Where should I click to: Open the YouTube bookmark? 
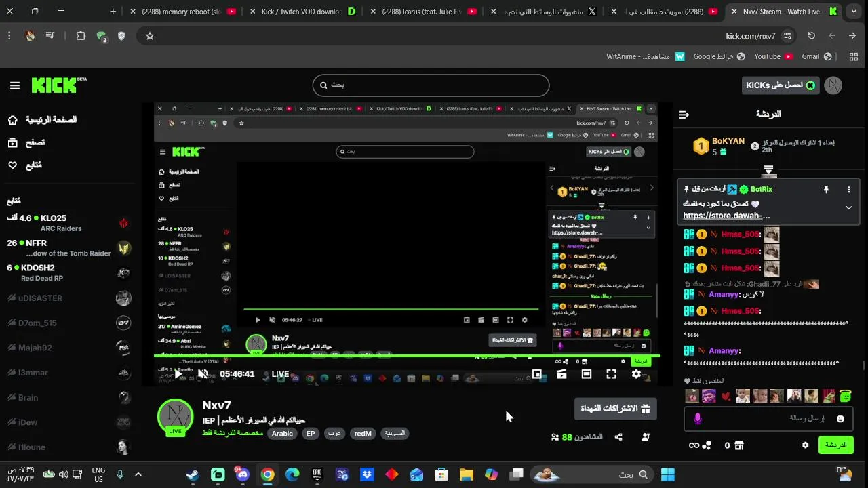click(x=773, y=56)
